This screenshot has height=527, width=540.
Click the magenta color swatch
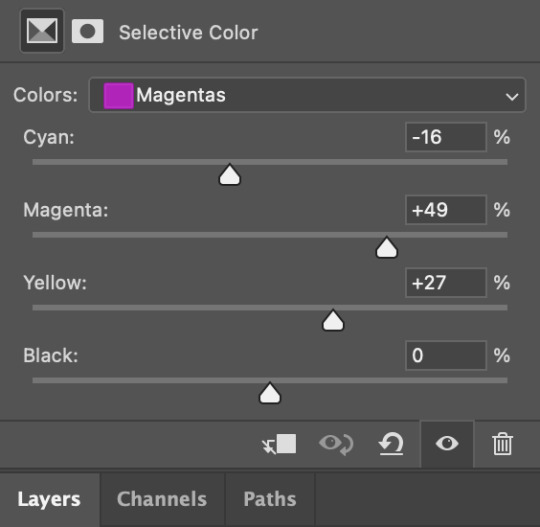click(118, 95)
